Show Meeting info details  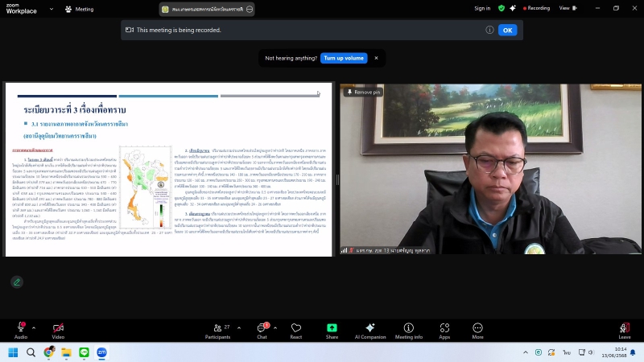pyautogui.click(x=408, y=329)
